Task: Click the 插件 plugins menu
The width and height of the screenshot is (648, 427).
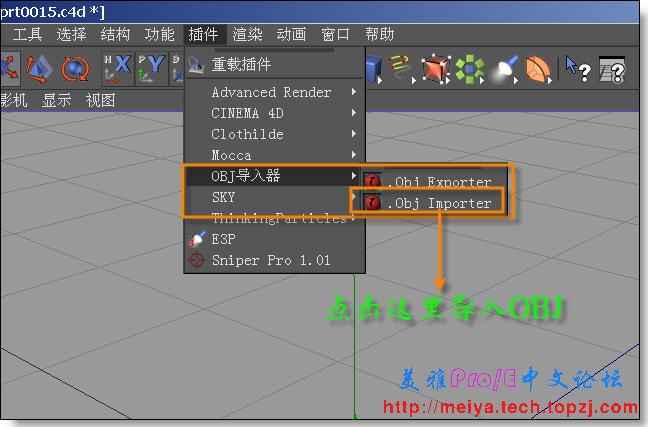Action: [x=203, y=34]
